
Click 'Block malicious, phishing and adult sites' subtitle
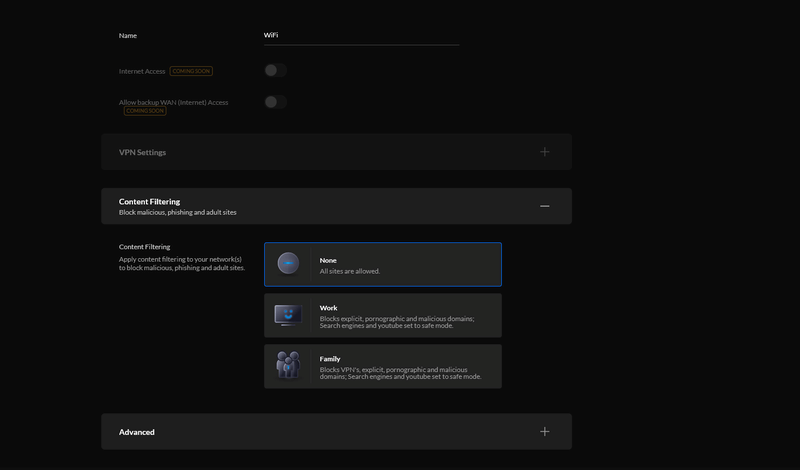click(178, 212)
